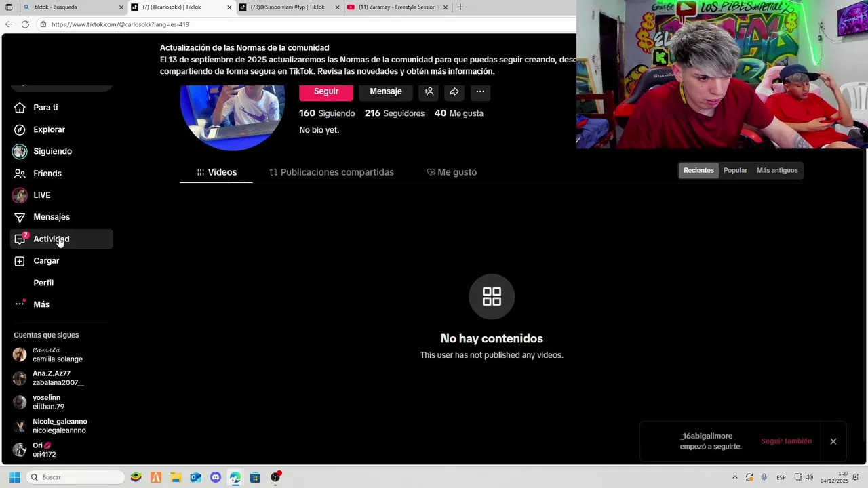Close the carlosokk TikTok tab
Image resolution: width=868 pixels, height=488 pixels.
(229, 7)
